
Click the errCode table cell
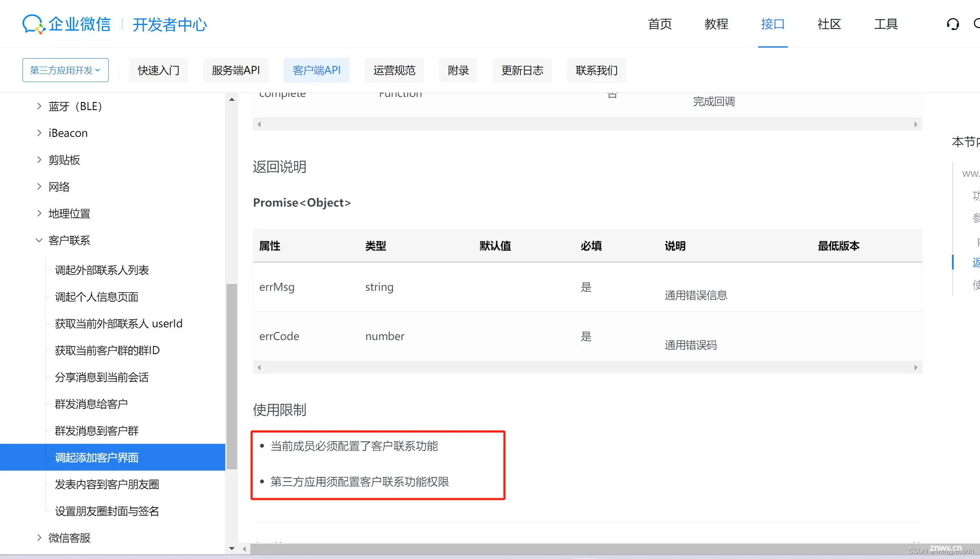(x=279, y=336)
